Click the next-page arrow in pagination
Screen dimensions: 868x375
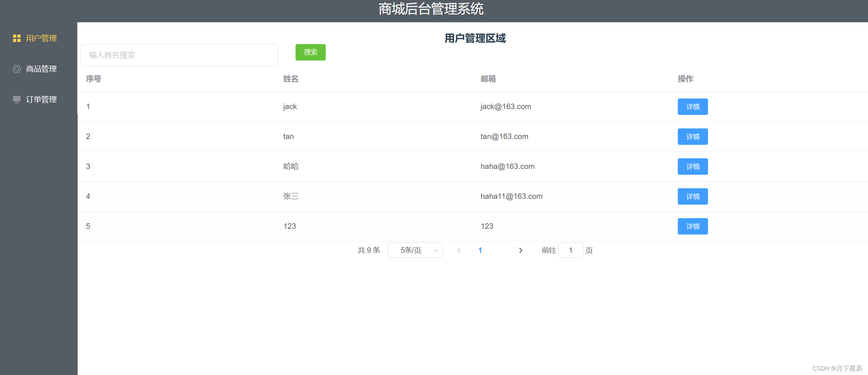tap(520, 250)
